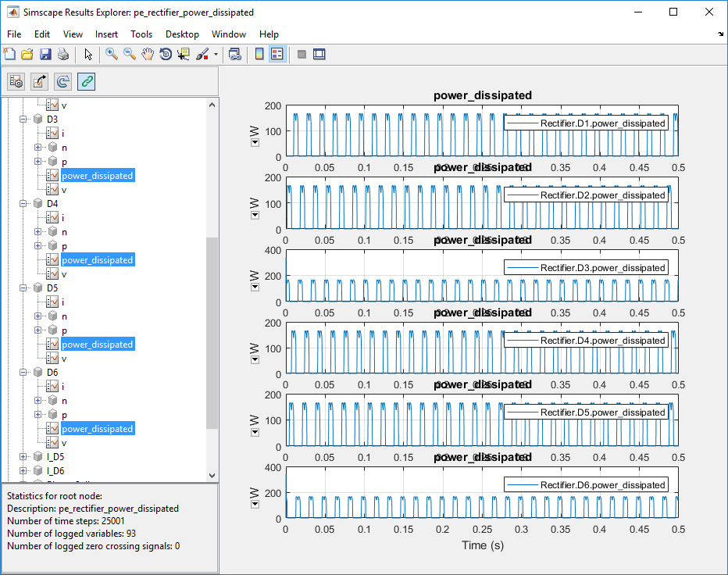Select the i variable under D6
The width and height of the screenshot is (728, 575).
point(63,387)
